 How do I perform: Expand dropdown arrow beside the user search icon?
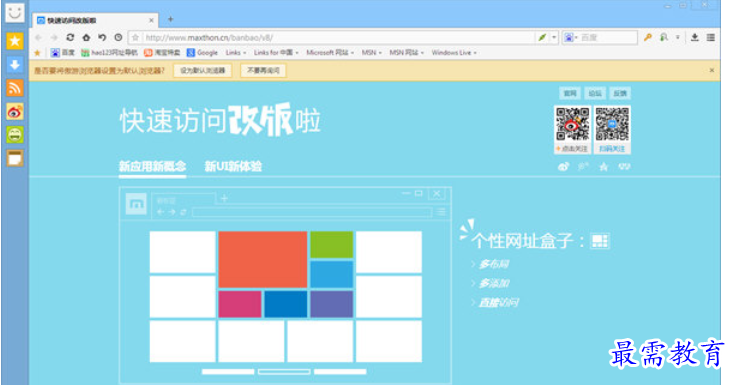pos(677,37)
